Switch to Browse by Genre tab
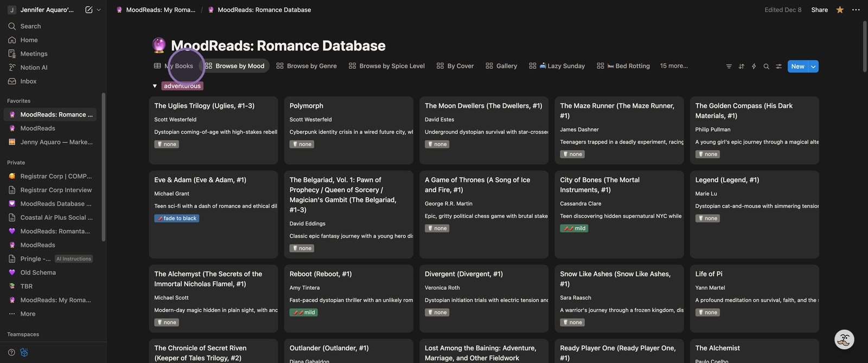The height and width of the screenshot is (363, 868). 307,66
